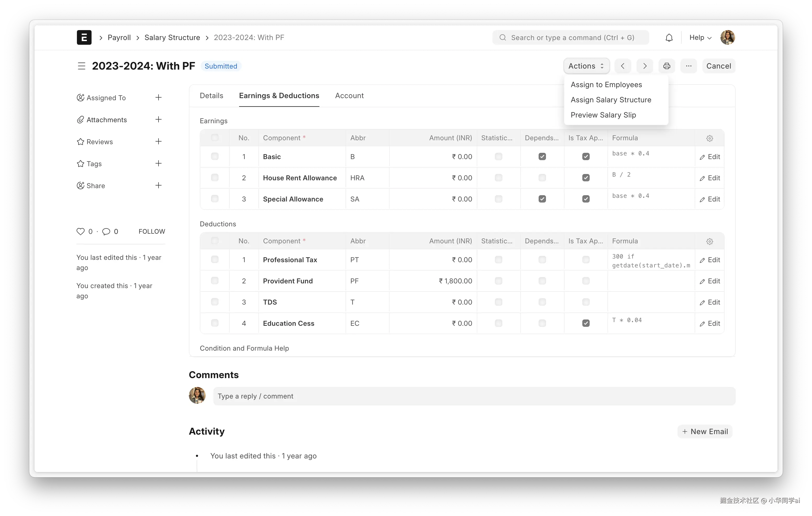The image size is (812, 516).
Task: Add attachment with plus icon
Action: [159, 120]
